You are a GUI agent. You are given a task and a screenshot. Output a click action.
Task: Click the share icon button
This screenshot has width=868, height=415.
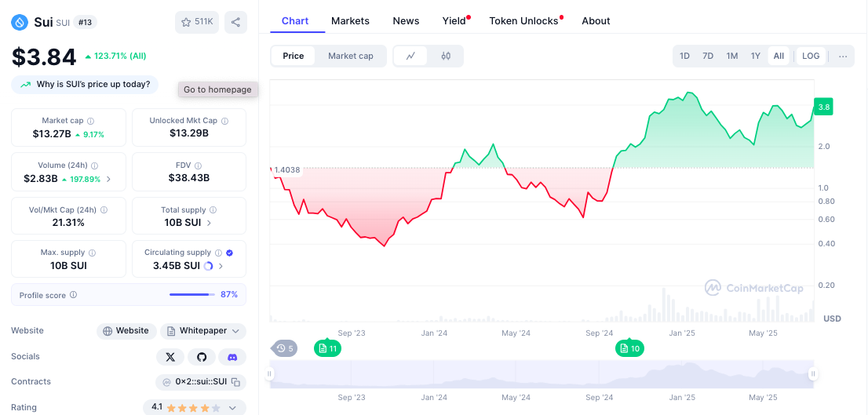[x=235, y=22]
